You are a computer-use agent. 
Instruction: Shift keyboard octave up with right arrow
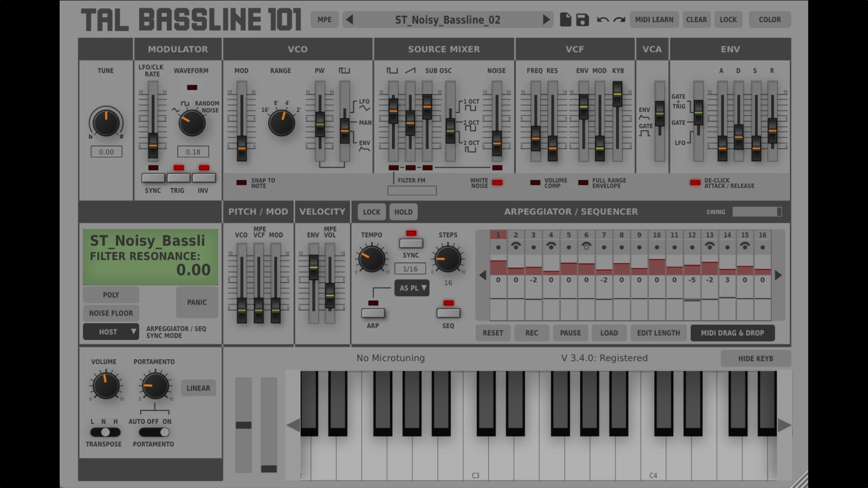point(784,426)
